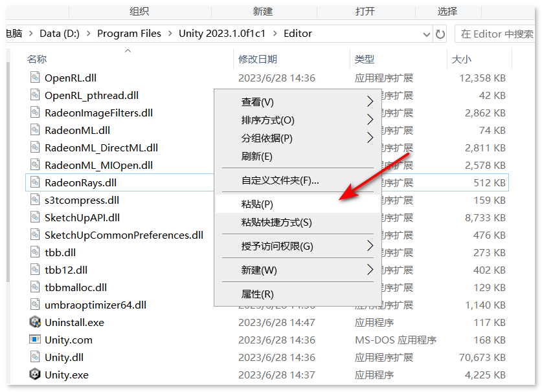Select file name Unity.dll
542x392 pixels.
pos(64,357)
